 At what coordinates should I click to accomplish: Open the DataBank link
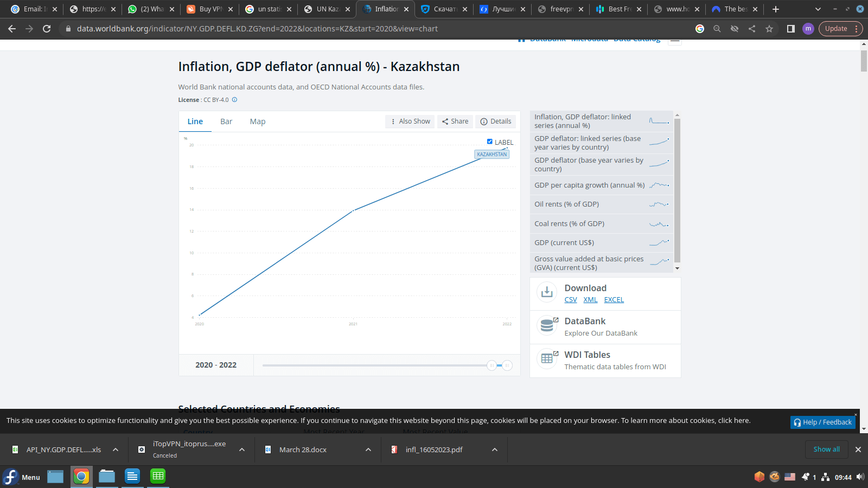tap(585, 321)
